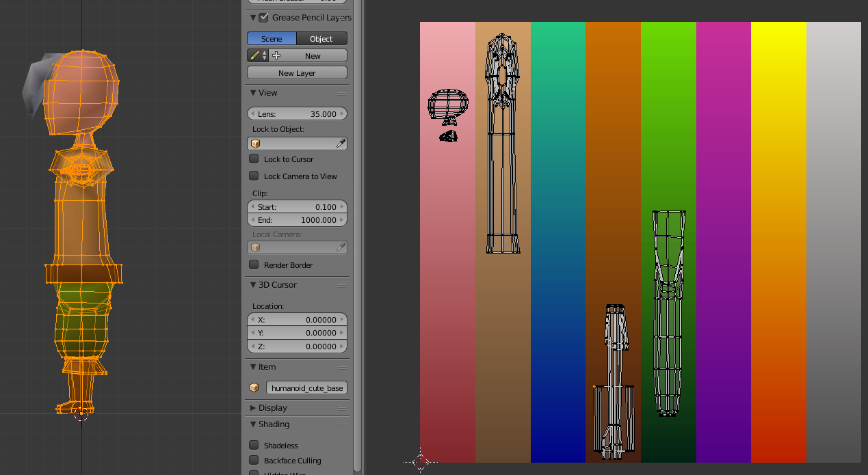Click the plus icon on the New button
The height and width of the screenshot is (475, 868).
[x=276, y=56]
